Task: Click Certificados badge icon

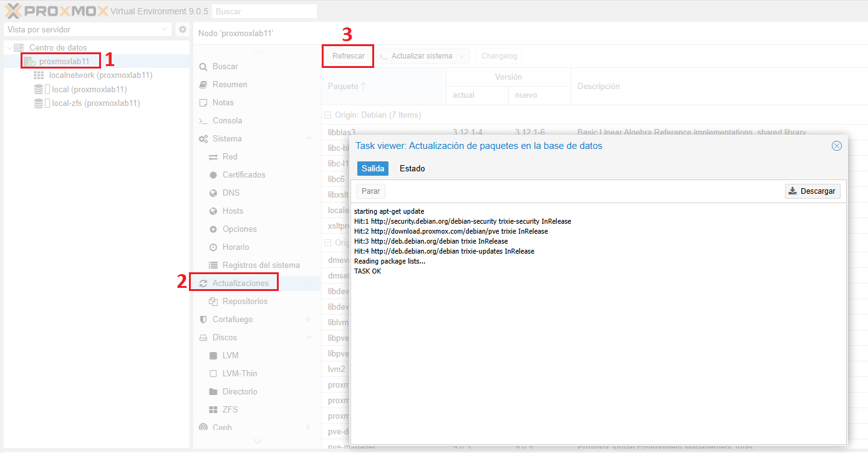Action: pos(213,174)
